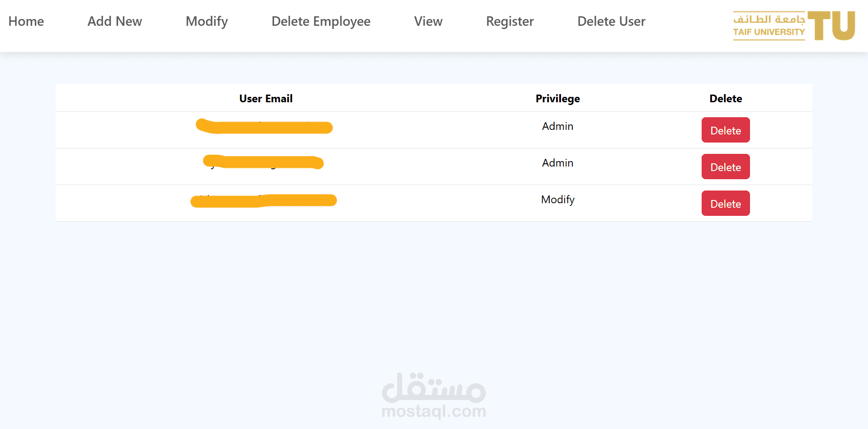
Task: Select the first redacted user email
Action: coord(264,126)
